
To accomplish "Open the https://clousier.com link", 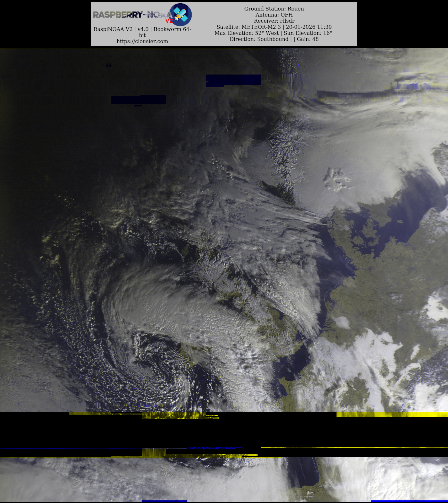I will point(142,41).
